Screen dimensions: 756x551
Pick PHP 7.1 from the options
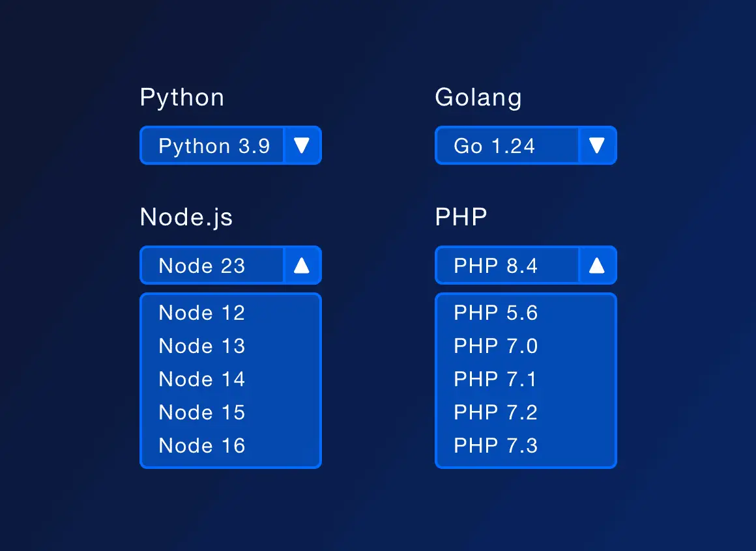pyautogui.click(x=495, y=379)
